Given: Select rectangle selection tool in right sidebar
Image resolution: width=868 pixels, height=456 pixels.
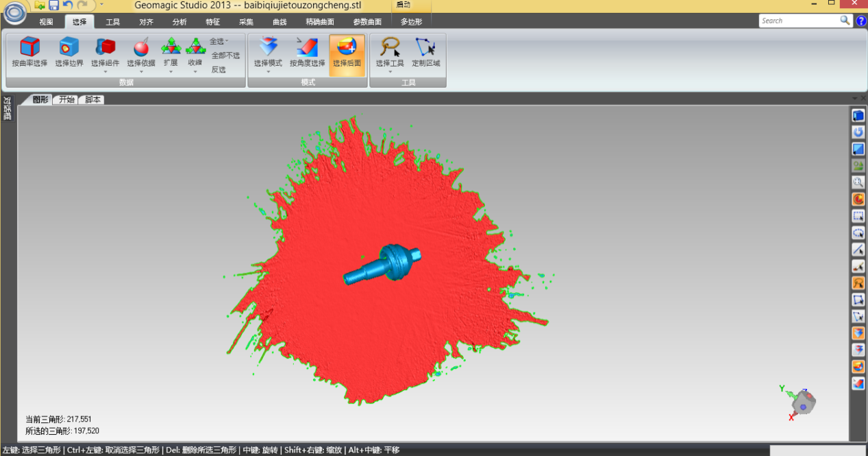Looking at the screenshot, I should pyautogui.click(x=858, y=216).
